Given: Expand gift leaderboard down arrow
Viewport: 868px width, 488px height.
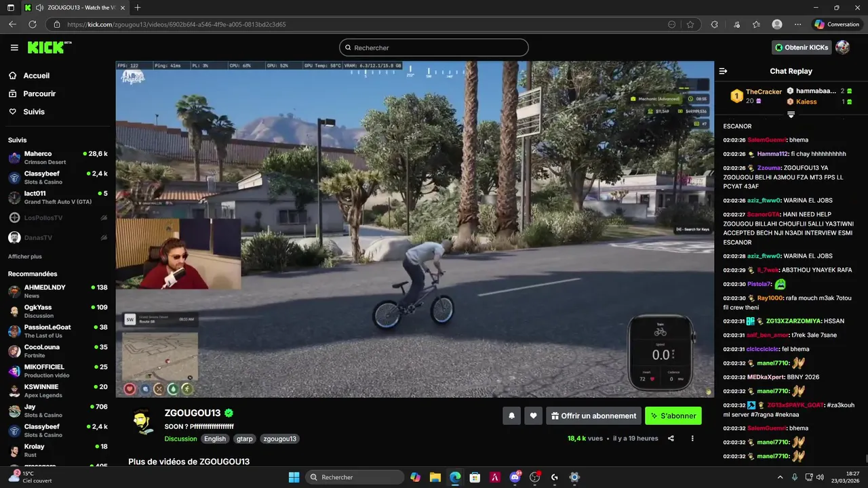Looking at the screenshot, I should [791, 115].
